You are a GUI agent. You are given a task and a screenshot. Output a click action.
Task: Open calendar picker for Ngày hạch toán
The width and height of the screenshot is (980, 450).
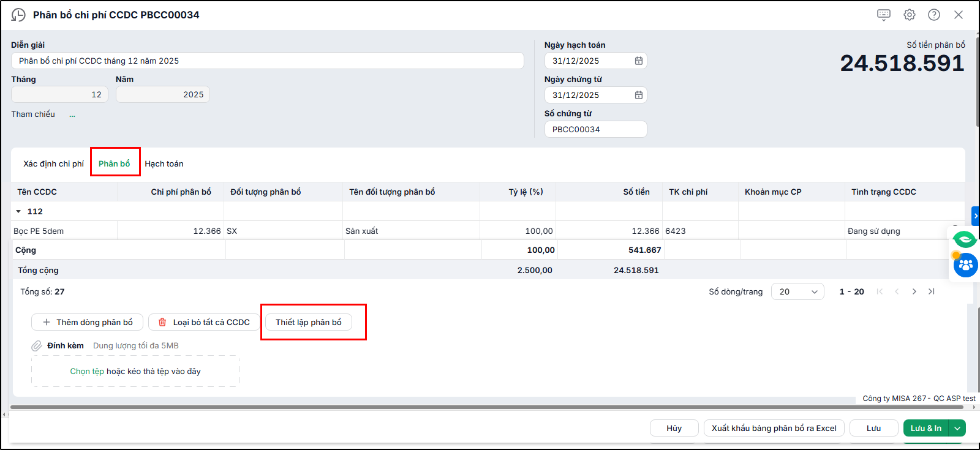[639, 61]
